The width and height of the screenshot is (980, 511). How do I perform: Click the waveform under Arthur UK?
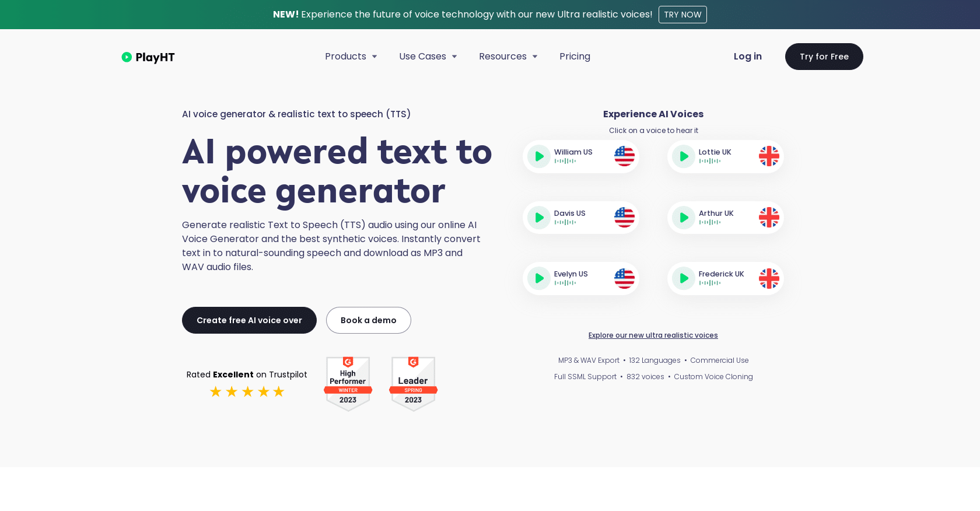(x=710, y=222)
